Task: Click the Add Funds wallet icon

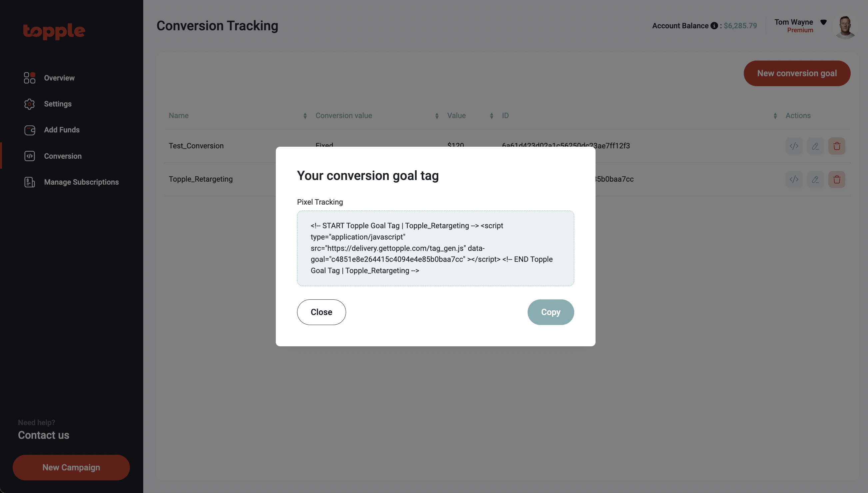Action: [x=30, y=130]
